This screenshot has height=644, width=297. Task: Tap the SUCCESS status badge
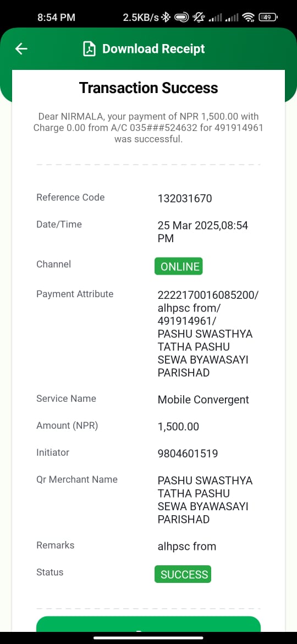[x=183, y=574]
